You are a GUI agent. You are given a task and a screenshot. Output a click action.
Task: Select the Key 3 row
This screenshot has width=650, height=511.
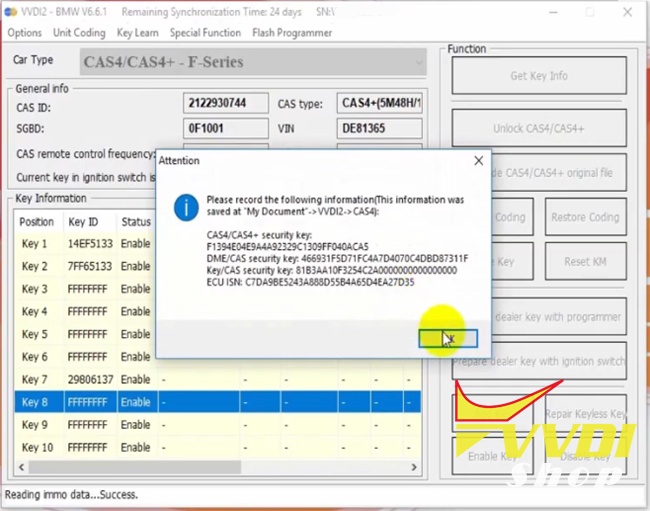pyautogui.click(x=86, y=289)
